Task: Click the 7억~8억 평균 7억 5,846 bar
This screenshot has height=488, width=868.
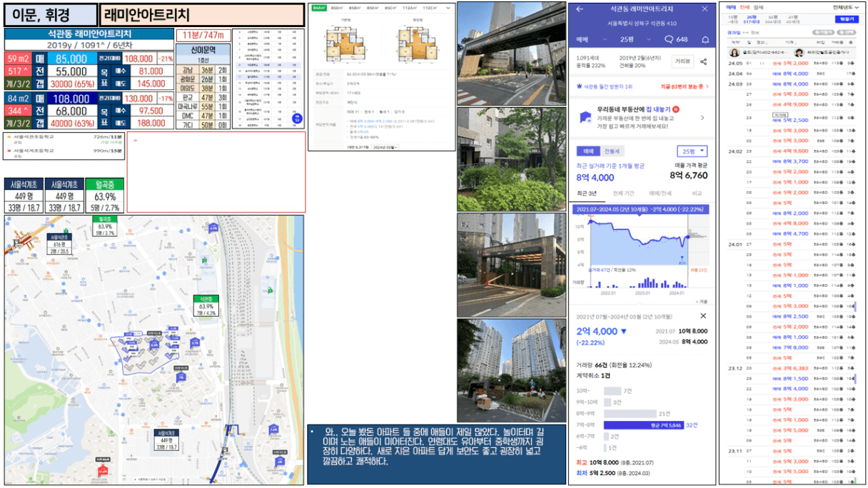Action: coord(644,425)
